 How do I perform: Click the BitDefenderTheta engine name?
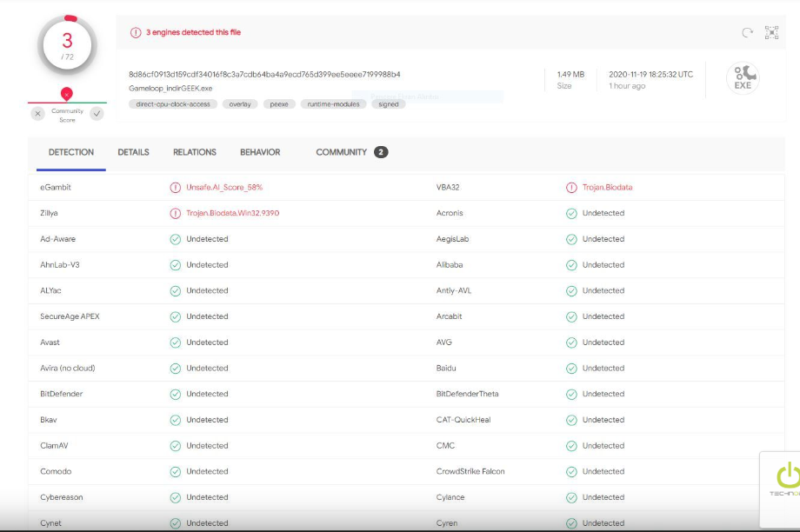point(467,395)
